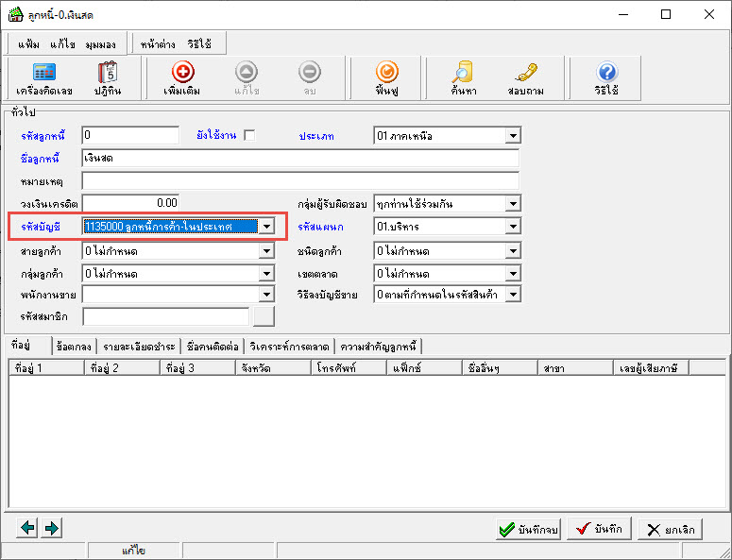Click the บันทึกจบ save and close button

pyautogui.click(x=529, y=530)
